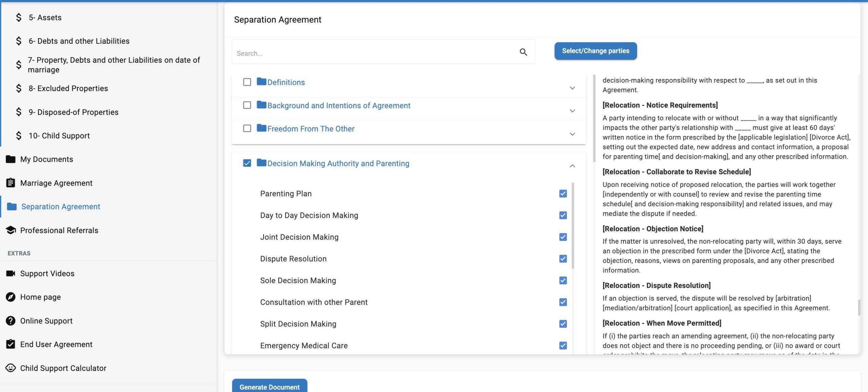Uncheck the Dispute Resolution clause checkbox
This screenshot has width=868, height=392.
click(x=563, y=259)
